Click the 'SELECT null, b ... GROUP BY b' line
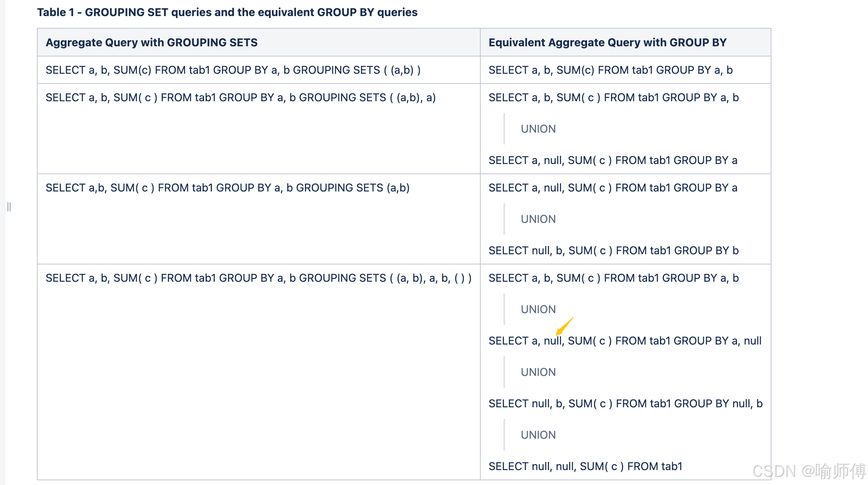Screen dimensions: 868x485 coord(613,250)
